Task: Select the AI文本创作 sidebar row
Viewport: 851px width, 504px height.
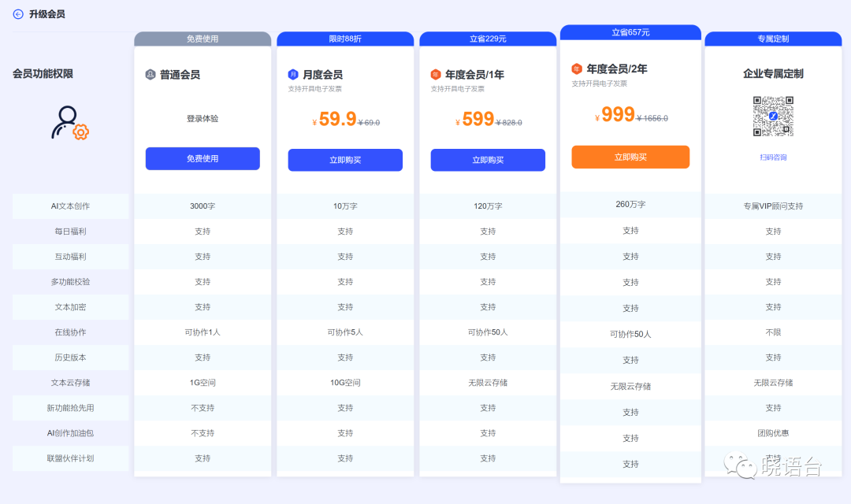Action: coord(70,205)
